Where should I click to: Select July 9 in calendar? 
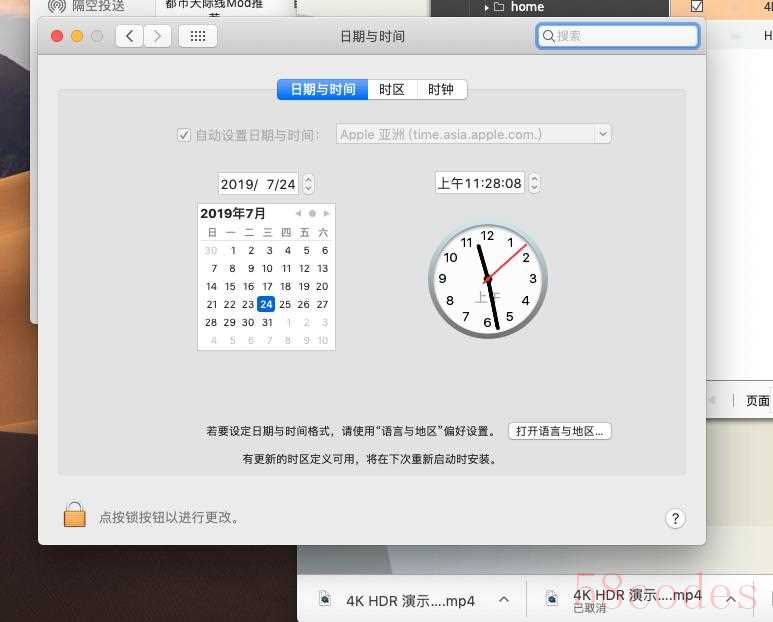point(251,269)
